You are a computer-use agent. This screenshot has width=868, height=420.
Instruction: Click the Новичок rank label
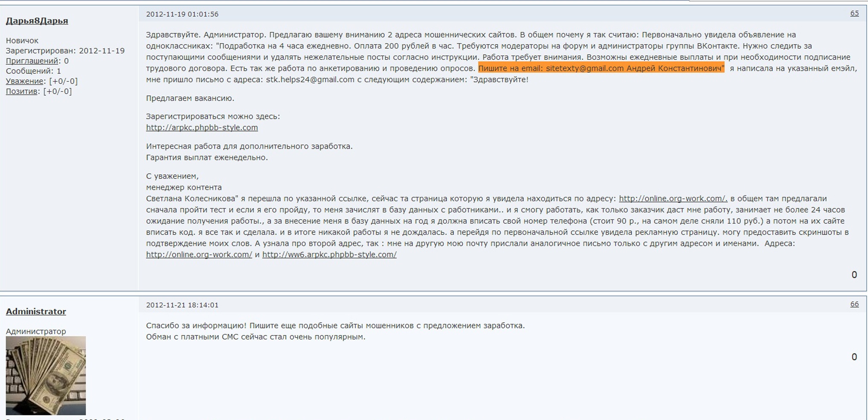pos(22,41)
